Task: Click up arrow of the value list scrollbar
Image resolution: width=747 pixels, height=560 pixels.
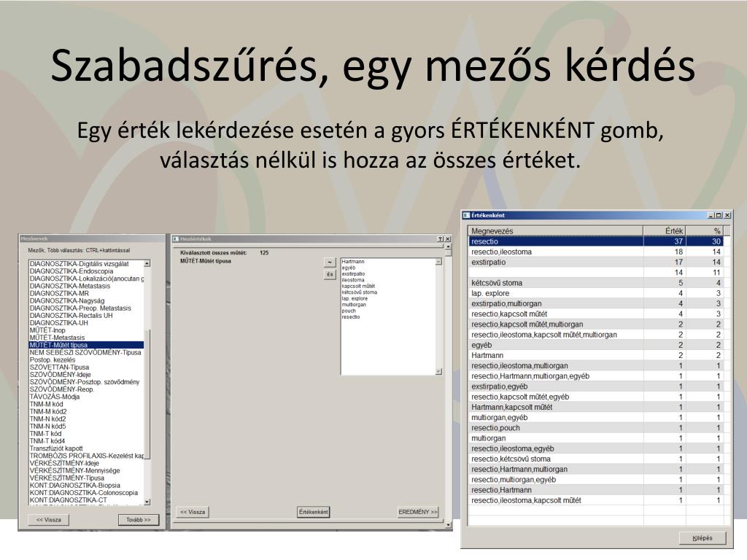Action: pyautogui.click(x=438, y=262)
